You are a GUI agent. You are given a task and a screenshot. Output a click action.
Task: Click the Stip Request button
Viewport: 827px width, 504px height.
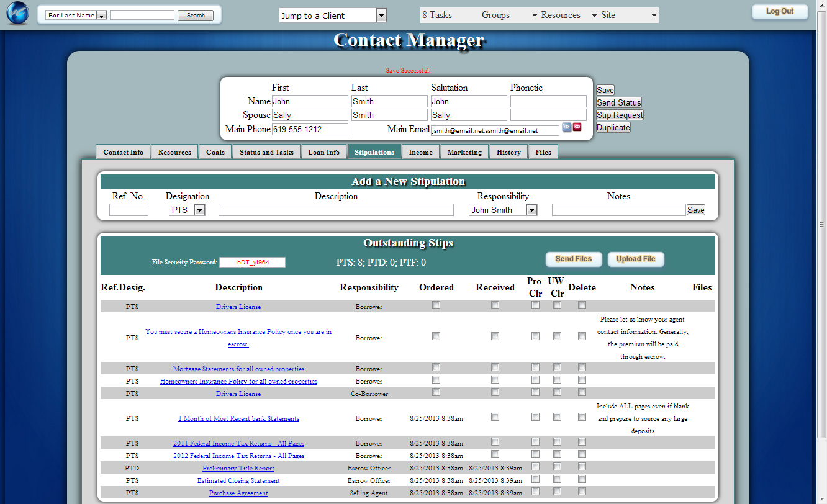[x=620, y=115]
